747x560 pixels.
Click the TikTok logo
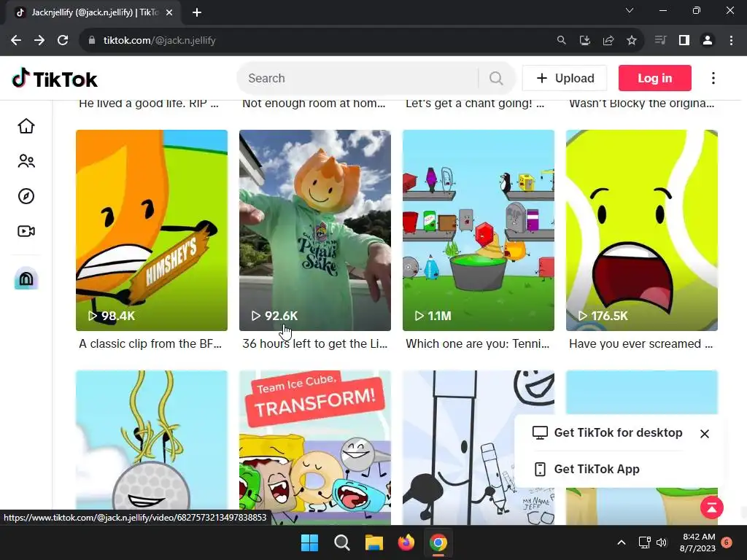click(x=55, y=79)
